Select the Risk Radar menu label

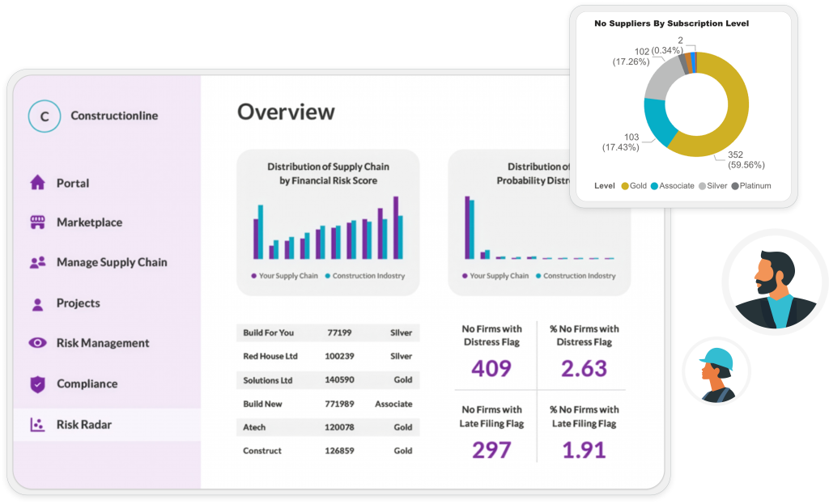tap(83, 425)
